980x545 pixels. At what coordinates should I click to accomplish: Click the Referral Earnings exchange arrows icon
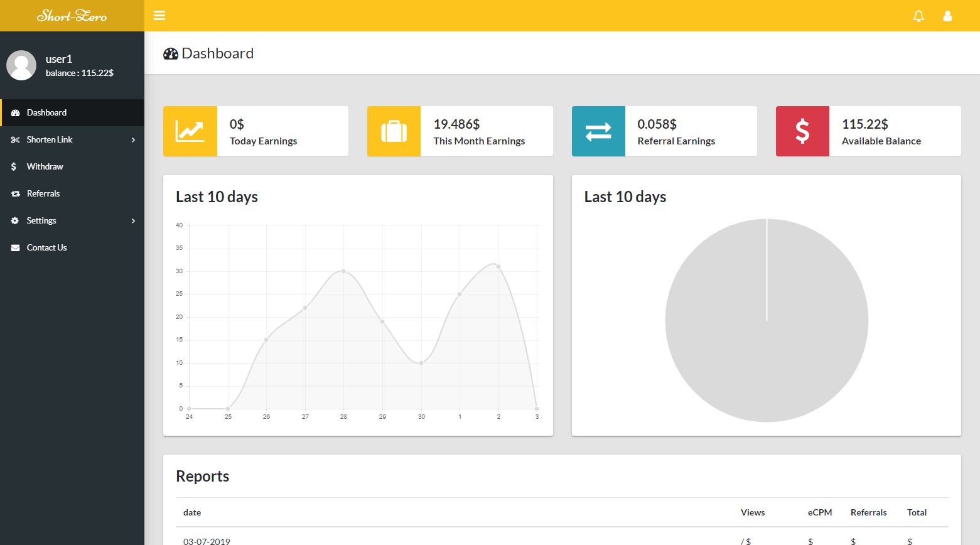click(598, 131)
